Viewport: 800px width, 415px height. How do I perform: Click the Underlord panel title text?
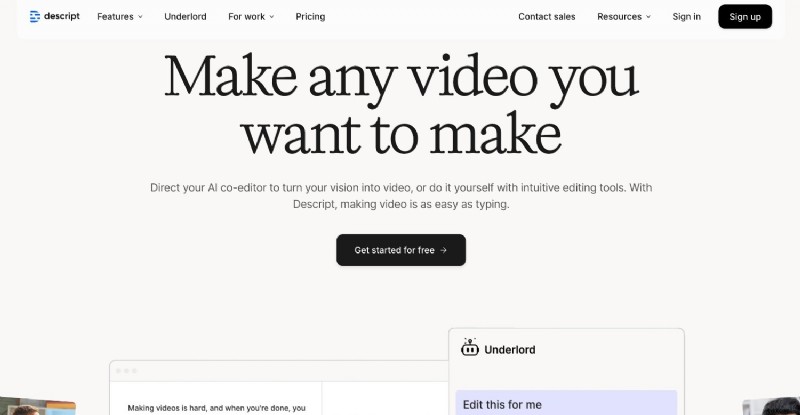[x=510, y=350]
